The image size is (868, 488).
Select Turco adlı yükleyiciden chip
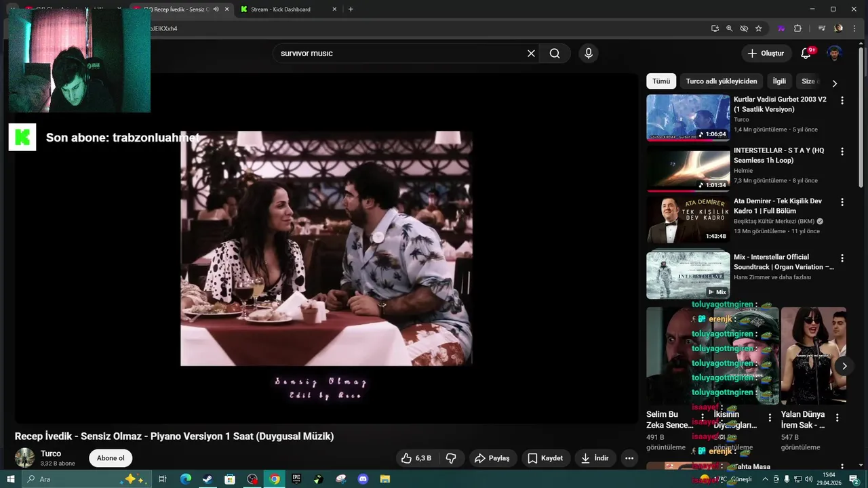click(x=722, y=81)
